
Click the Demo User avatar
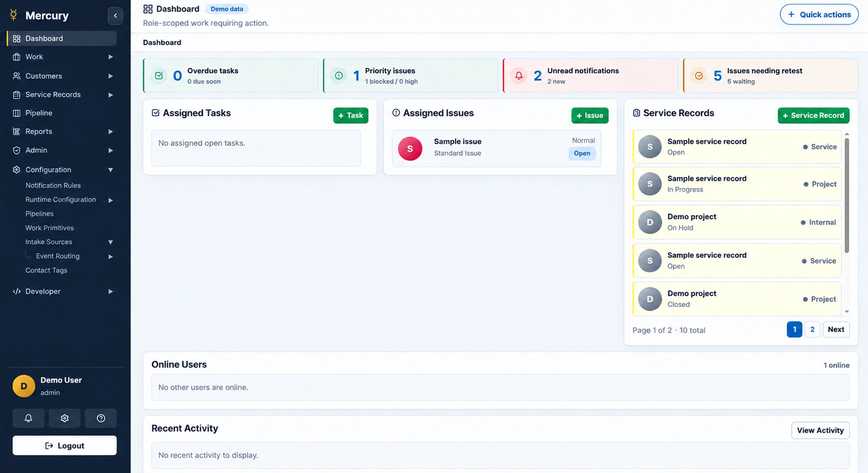tap(24, 386)
